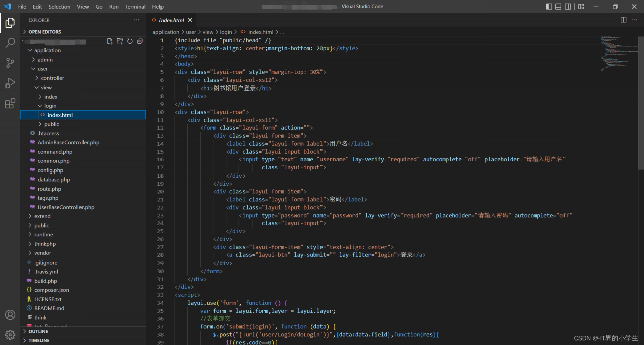Open the Terminal menu

[x=135, y=7]
